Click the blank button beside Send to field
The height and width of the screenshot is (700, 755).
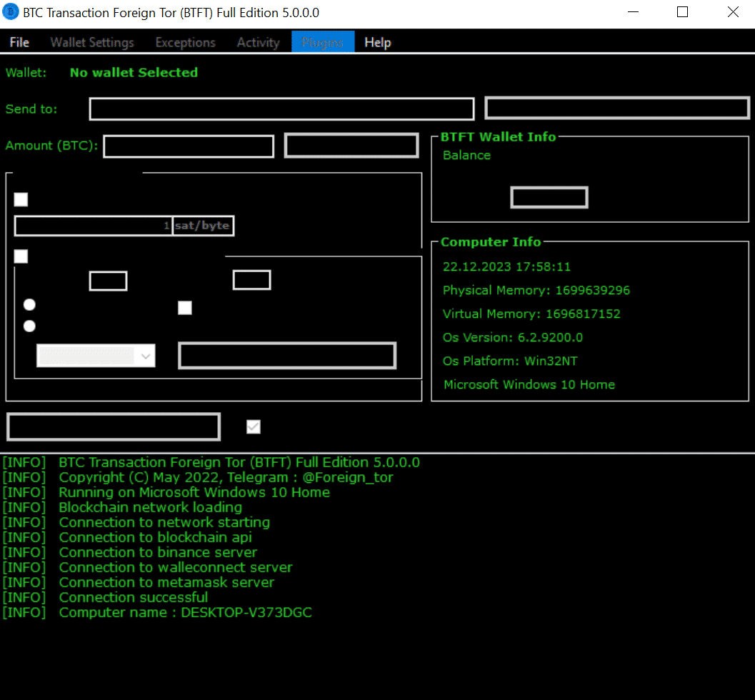point(617,108)
